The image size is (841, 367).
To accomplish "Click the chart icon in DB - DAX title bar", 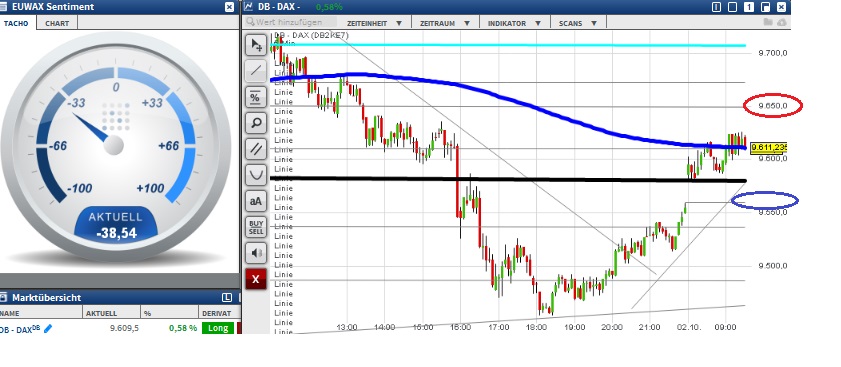I will (x=248, y=6).
